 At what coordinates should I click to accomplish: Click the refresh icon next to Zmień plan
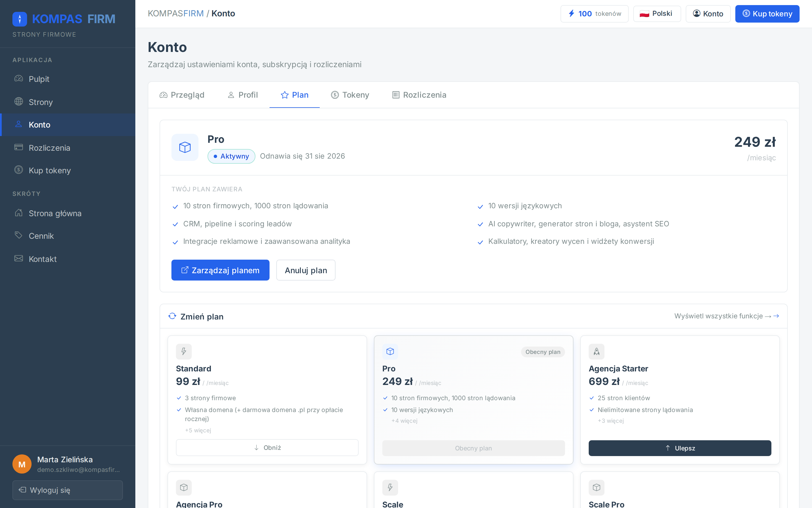pos(172,316)
